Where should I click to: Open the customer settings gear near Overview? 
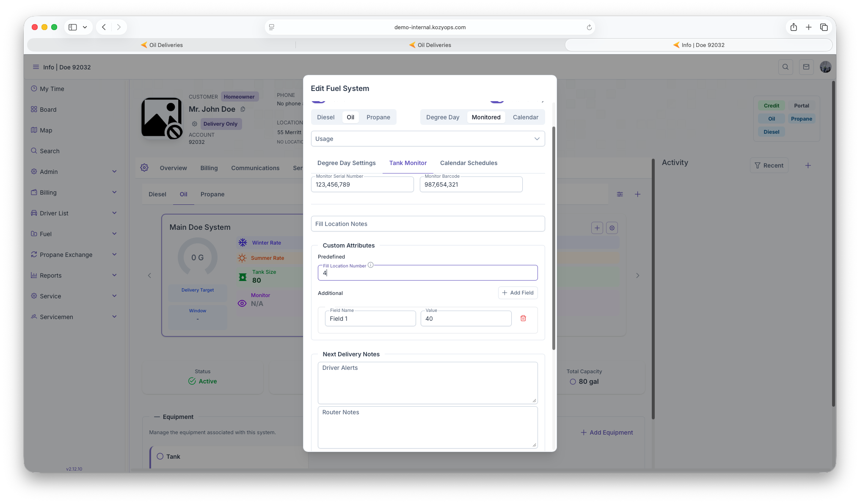[144, 168]
